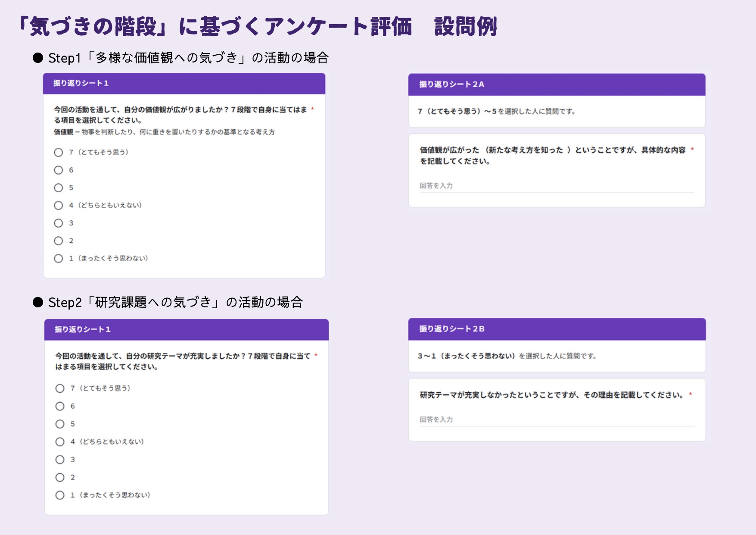Select 7 (とてもそう思う) in Step2 研究テーマ form
Screen dimensions: 756x535
coord(60,388)
